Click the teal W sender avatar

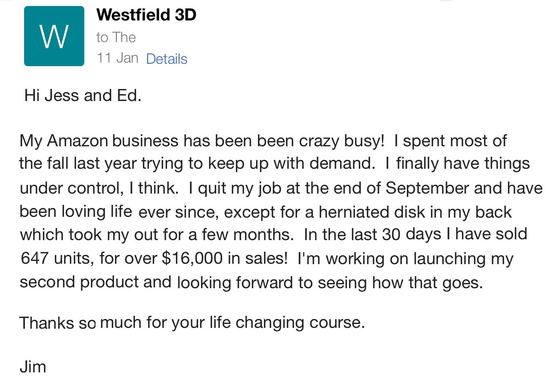[x=54, y=36]
